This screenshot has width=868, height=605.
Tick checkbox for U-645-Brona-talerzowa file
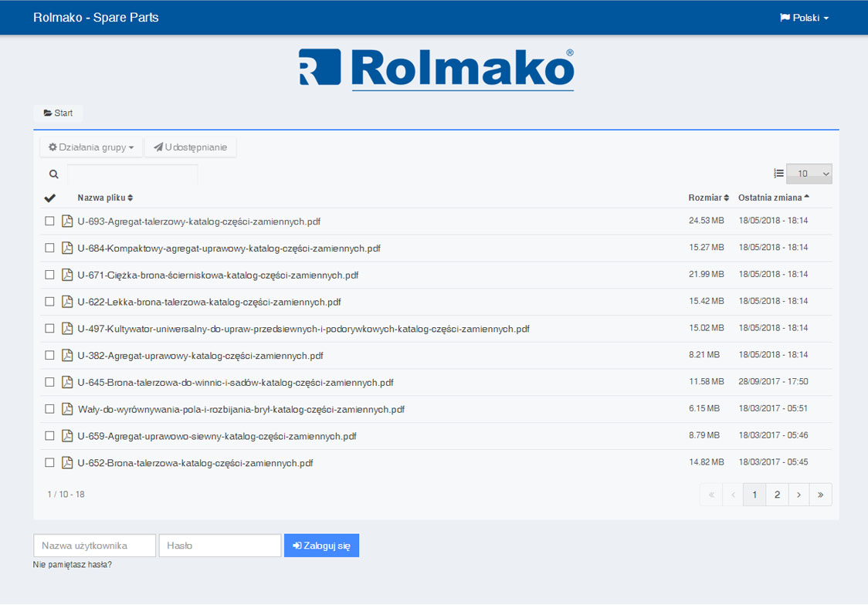pyautogui.click(x=50, y=382)
